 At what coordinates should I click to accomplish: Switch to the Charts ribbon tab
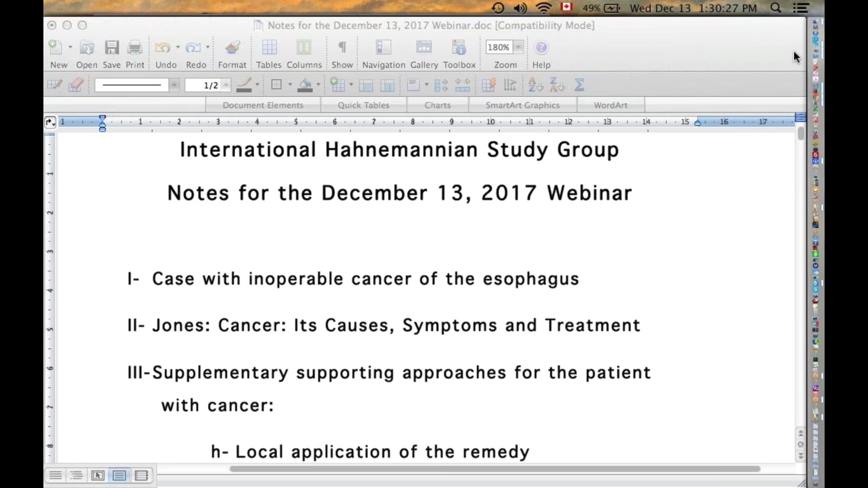pos(438,104)
